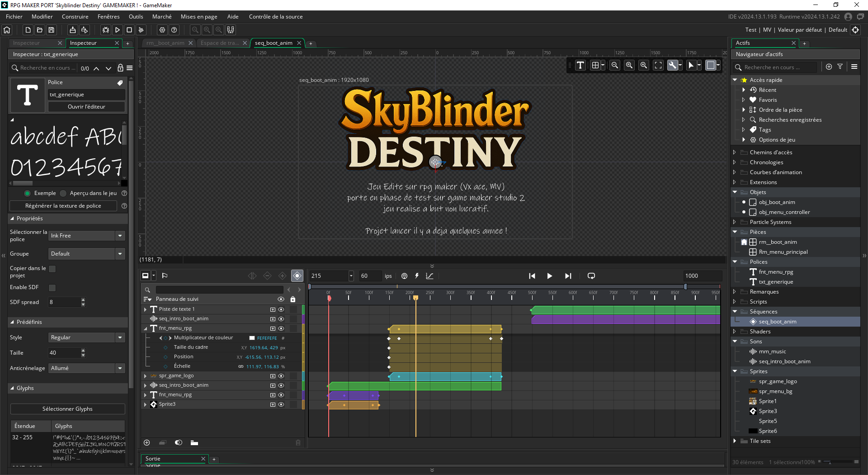Click the fit-to-view brackets icon above the canvas
The width and height of the screenshot is (868, 475).
[658, 65]
